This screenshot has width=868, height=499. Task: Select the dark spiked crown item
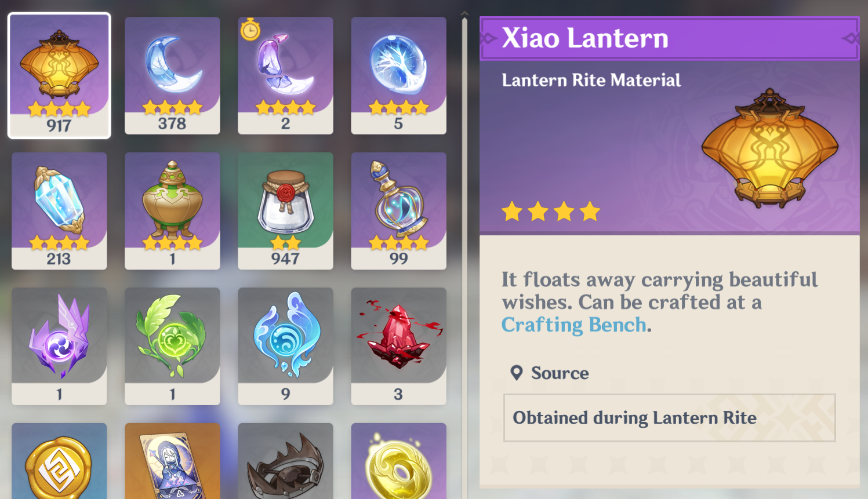click(x=285, y=461)
